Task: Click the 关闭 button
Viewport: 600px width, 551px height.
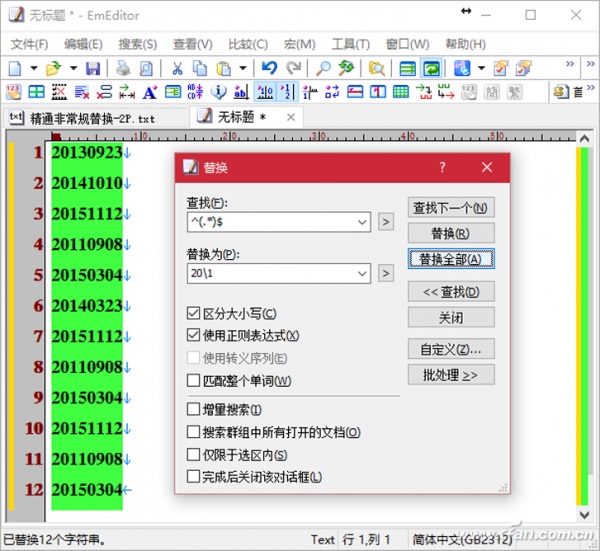Action: (451, 317)
